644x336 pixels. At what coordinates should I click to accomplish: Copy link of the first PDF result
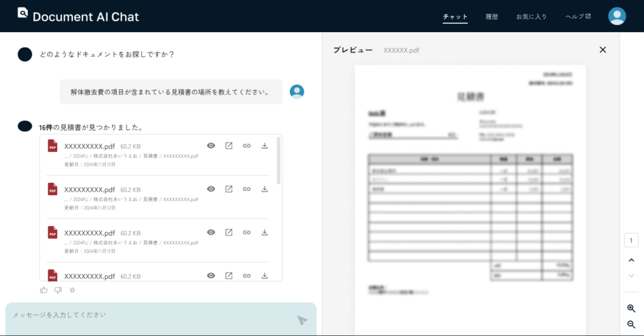247,146
